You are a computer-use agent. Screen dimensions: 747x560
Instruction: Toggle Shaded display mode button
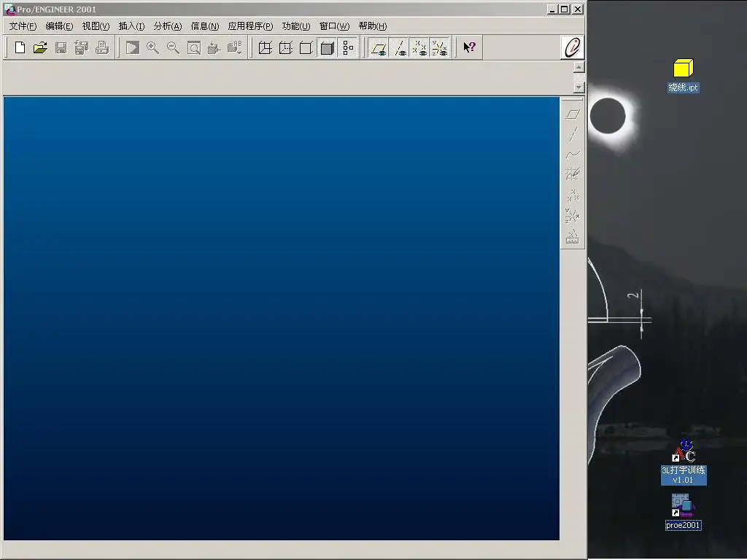(327, 48)
